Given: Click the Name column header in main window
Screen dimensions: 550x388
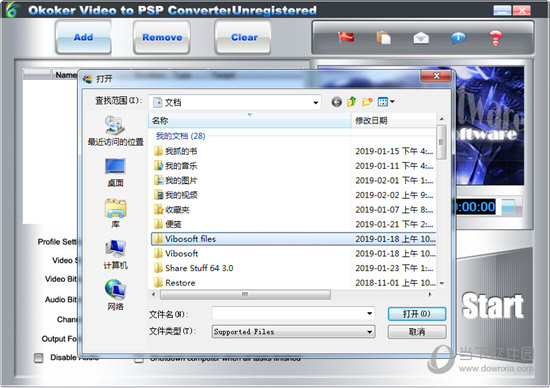Looking at the screenshot, I should coord(65,75).
